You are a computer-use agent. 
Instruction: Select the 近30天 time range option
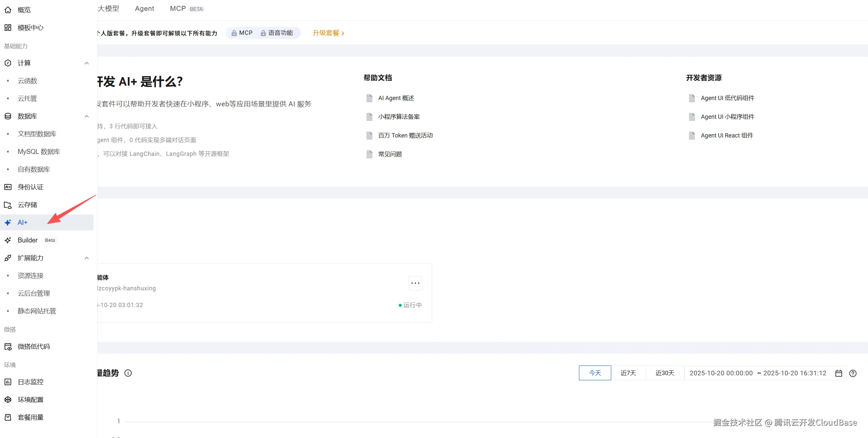point(665,373)
